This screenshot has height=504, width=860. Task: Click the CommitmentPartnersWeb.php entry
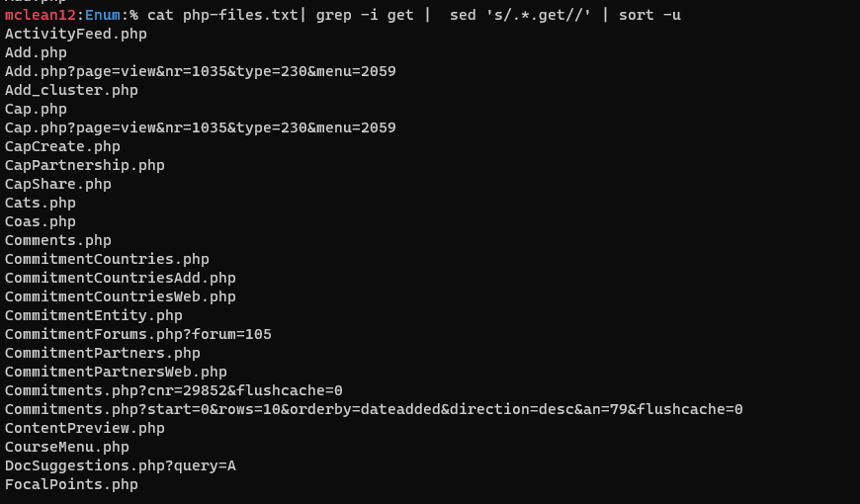(116, 373)
